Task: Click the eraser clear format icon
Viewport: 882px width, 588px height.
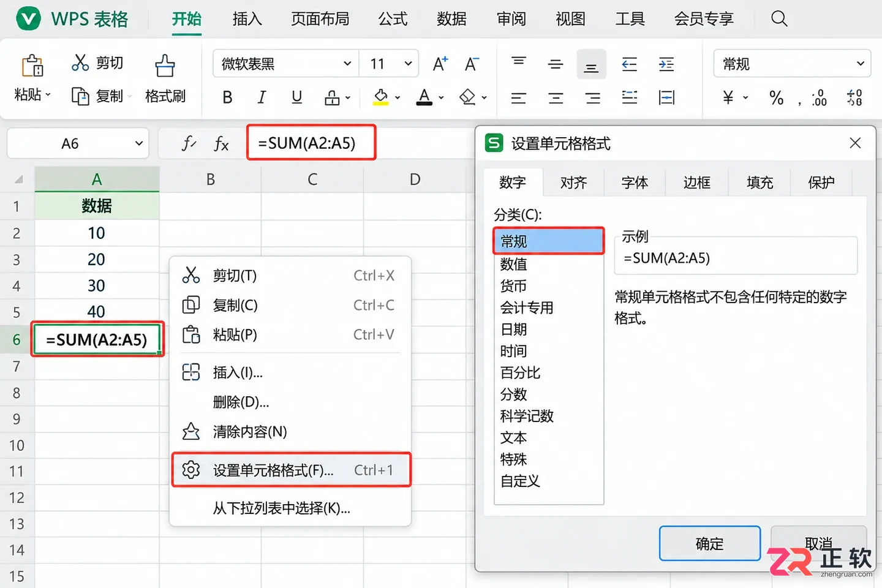Action: (468, 97)
